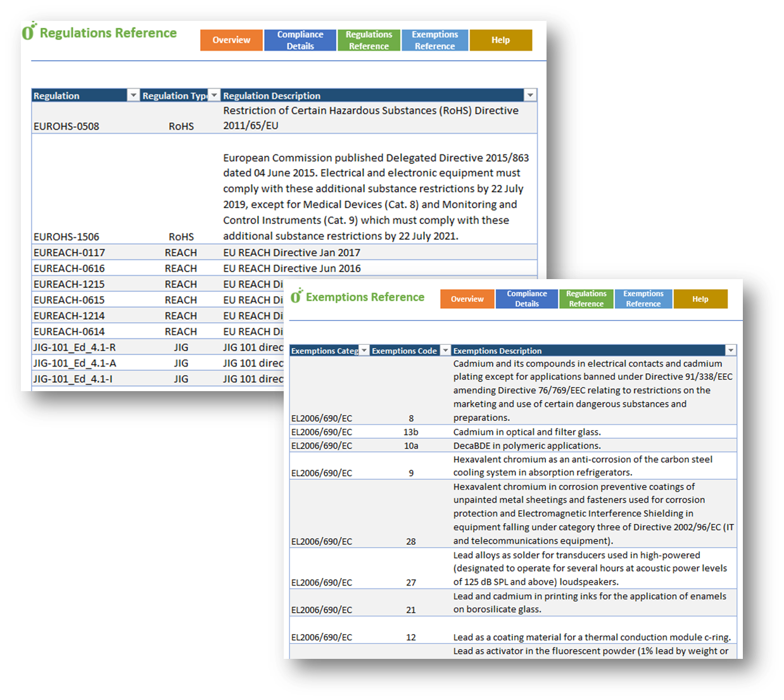Open the Regulation column filter dropdown
The height and width of the screenshot is (700, 784).
133,96
